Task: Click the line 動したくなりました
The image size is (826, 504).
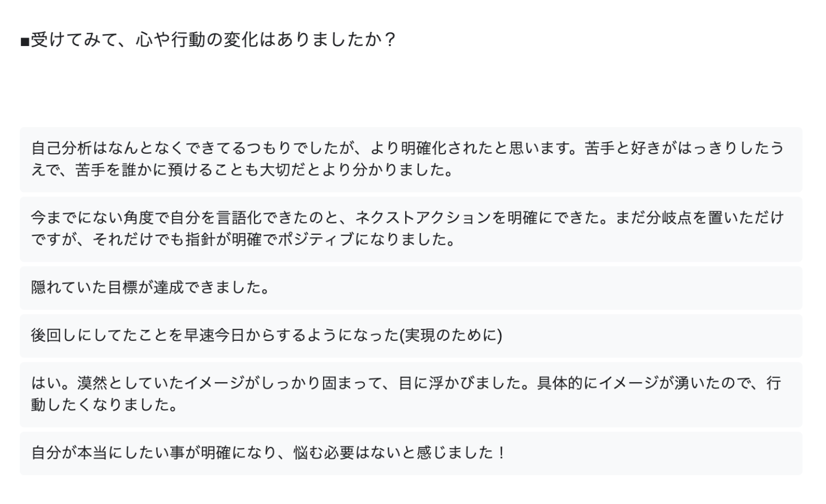Action: [105, 405]
